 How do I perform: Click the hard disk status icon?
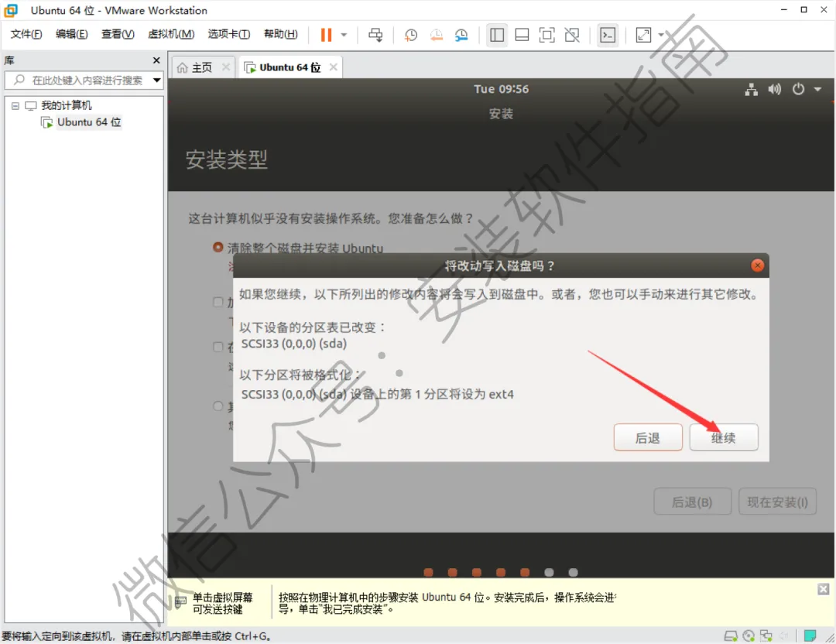point(731,636)
